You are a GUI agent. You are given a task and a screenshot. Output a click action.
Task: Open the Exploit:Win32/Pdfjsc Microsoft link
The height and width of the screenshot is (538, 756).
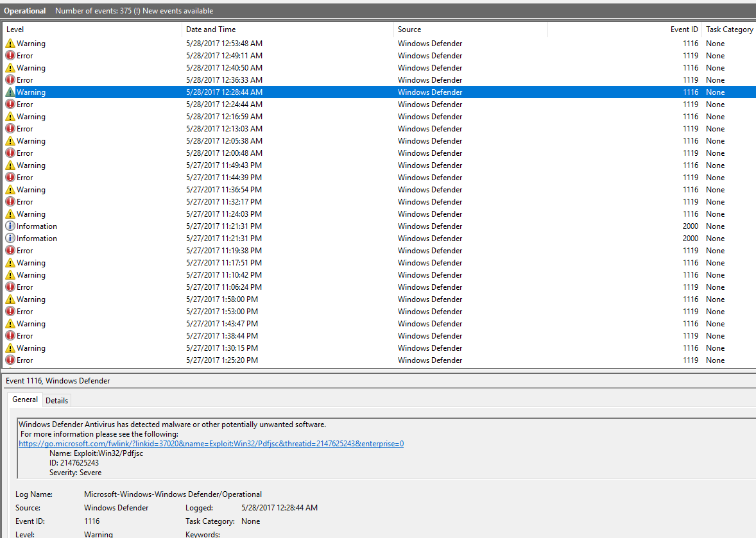pos(211,444)
